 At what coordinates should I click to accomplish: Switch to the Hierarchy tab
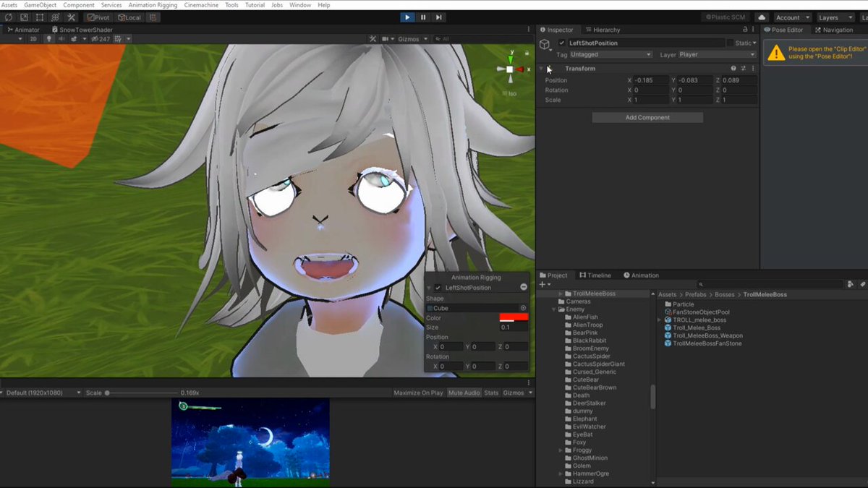tap(603, 30)
